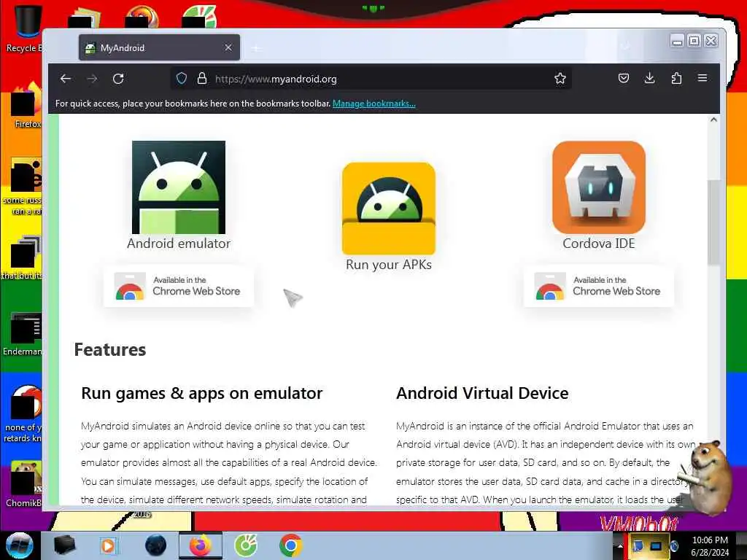The width and height of the screenshot is (747, 560).
Task: Bookmark this page with the star icon
Action: click(560, 79)
